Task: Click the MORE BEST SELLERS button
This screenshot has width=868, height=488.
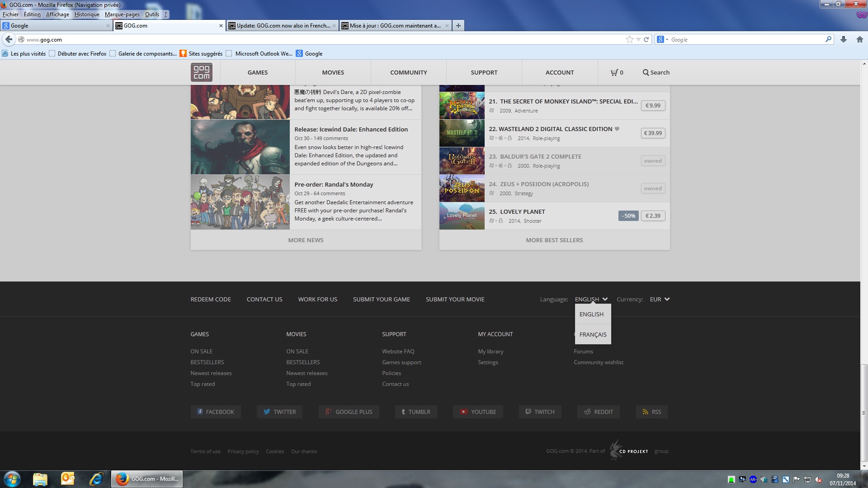Action: (554, 240)
